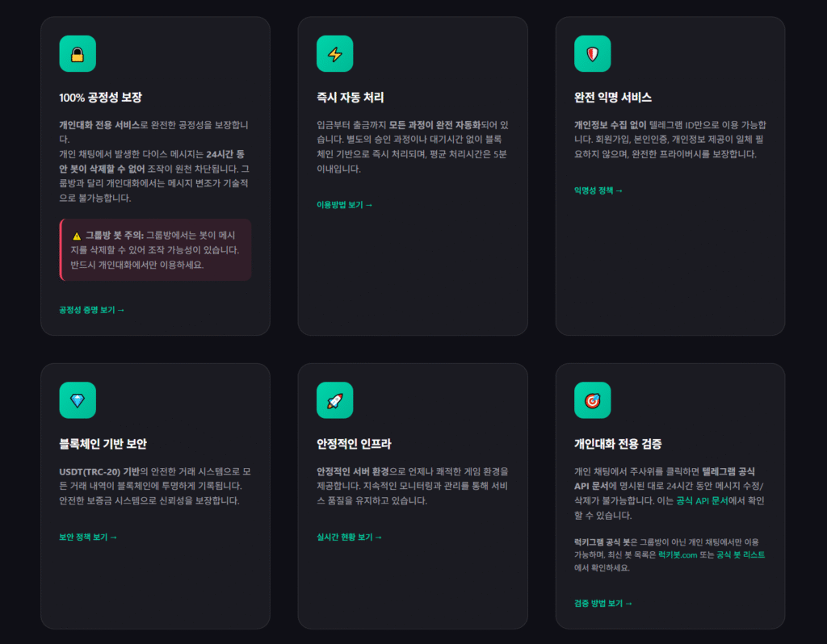Click the shield icon for anonymous service
Viewport: 827px width, 644px height.
tap(592, 54)
